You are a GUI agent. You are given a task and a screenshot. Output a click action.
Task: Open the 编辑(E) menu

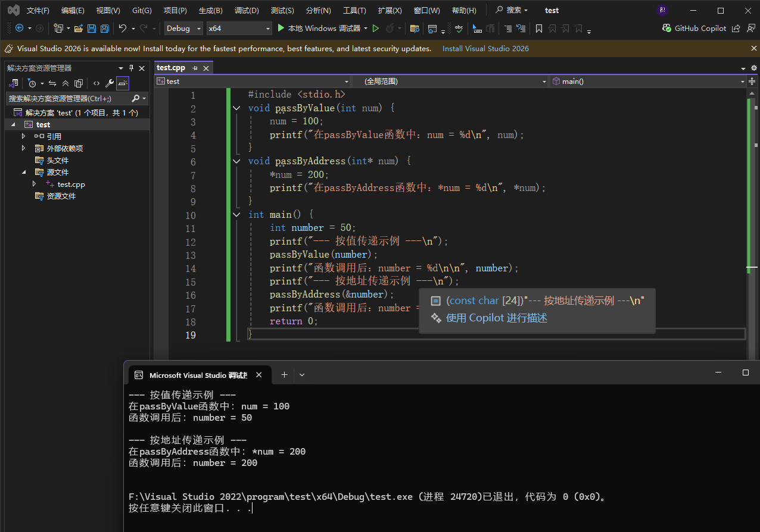[73, 11]
